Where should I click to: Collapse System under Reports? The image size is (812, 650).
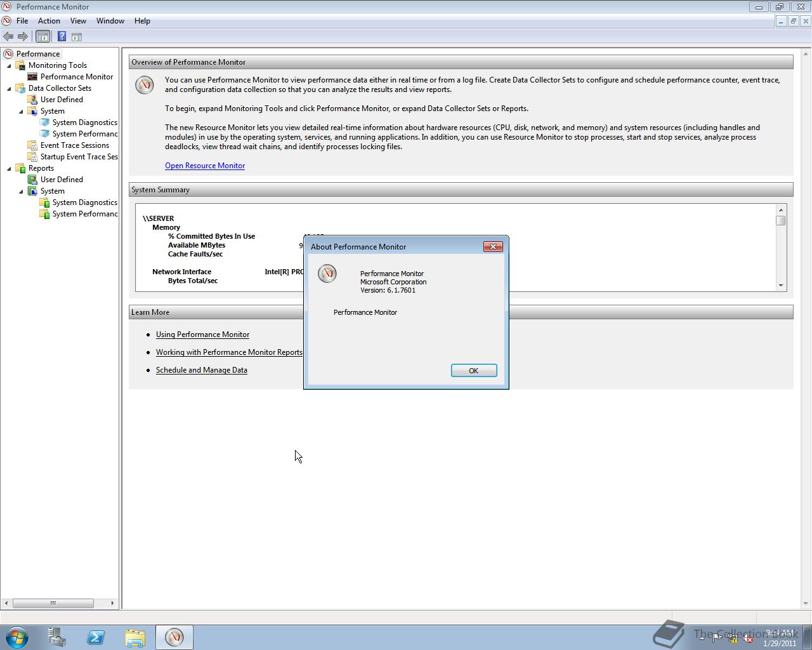21,191
